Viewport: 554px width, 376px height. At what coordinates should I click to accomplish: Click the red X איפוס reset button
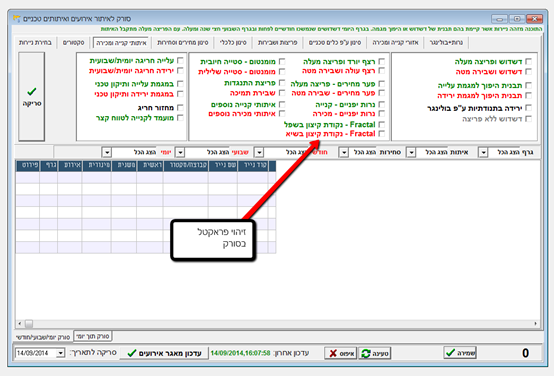point(341,353)
